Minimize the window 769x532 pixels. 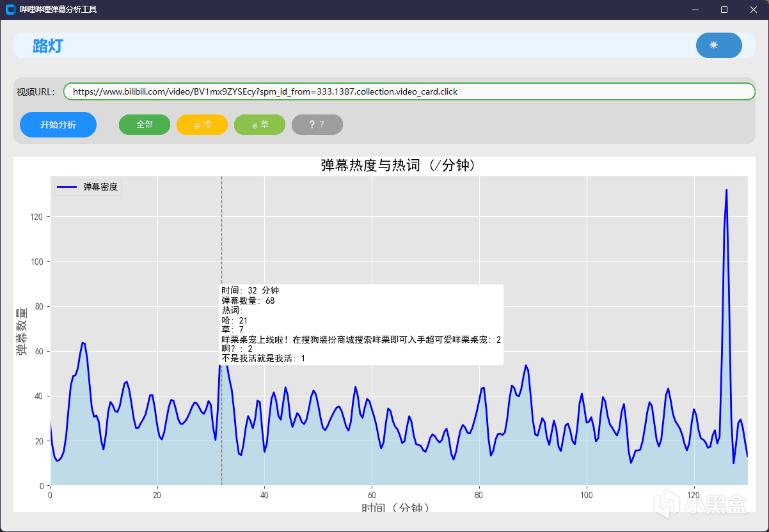pyautogui.click(x=695, y=10)
